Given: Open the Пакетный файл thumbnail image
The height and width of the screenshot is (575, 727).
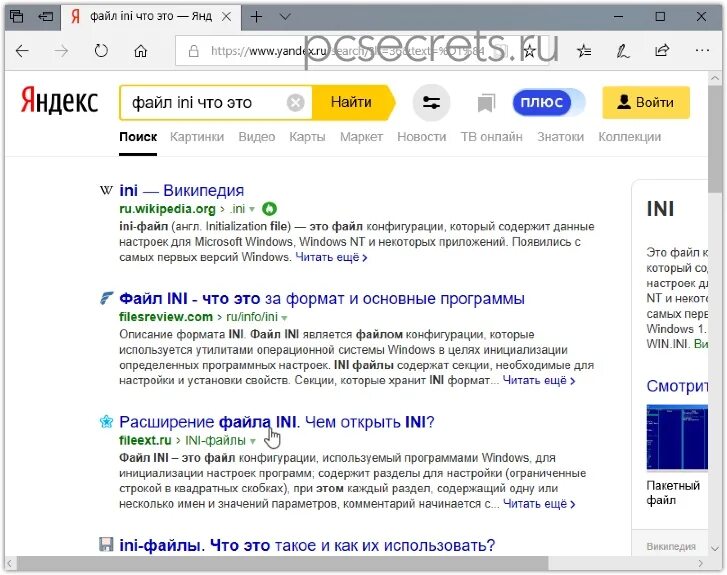Looking at the screenshot, I should tap(677, 437).
